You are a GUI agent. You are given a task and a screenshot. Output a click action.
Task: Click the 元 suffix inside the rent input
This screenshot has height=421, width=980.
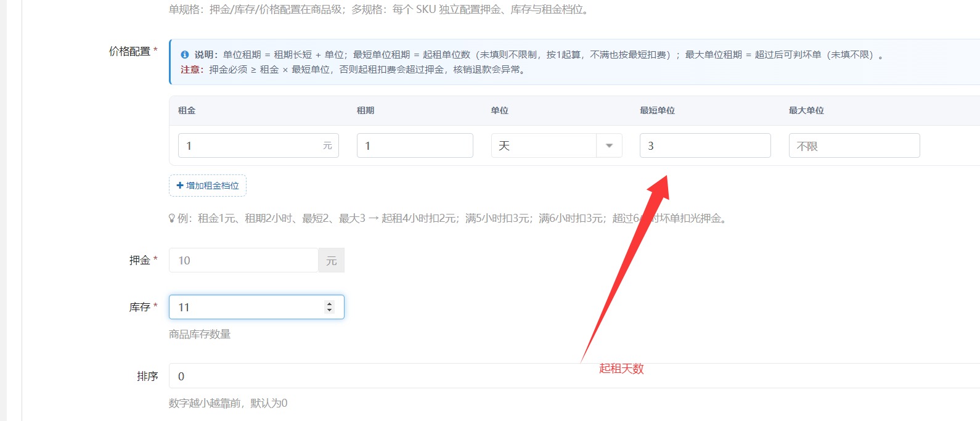pyautogui.click(x=327, y=145)
